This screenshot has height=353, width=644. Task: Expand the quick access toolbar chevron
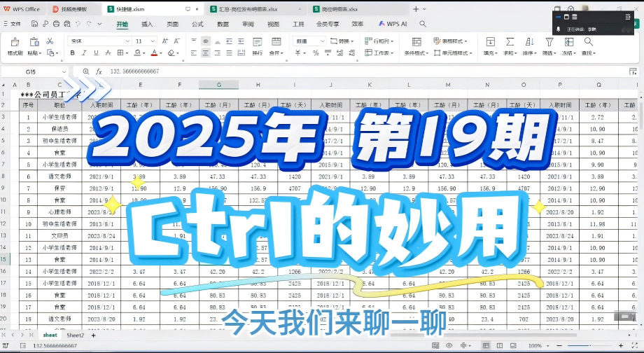coord(100,24)
